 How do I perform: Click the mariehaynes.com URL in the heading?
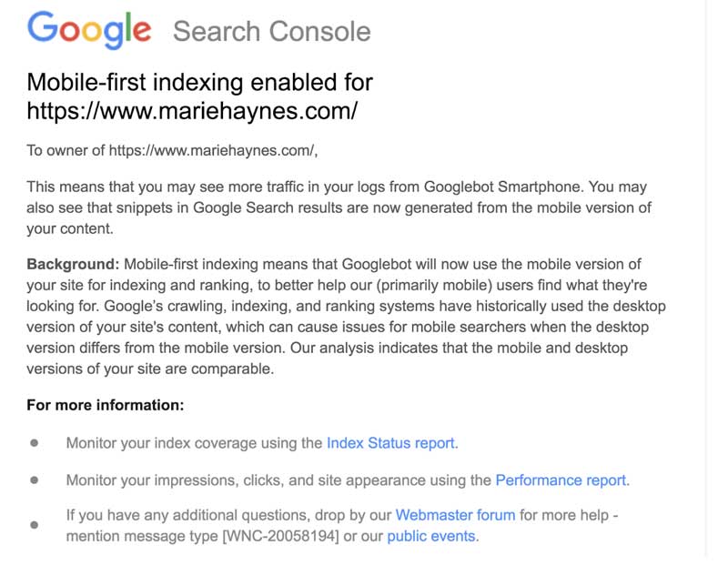coord(192,111)
